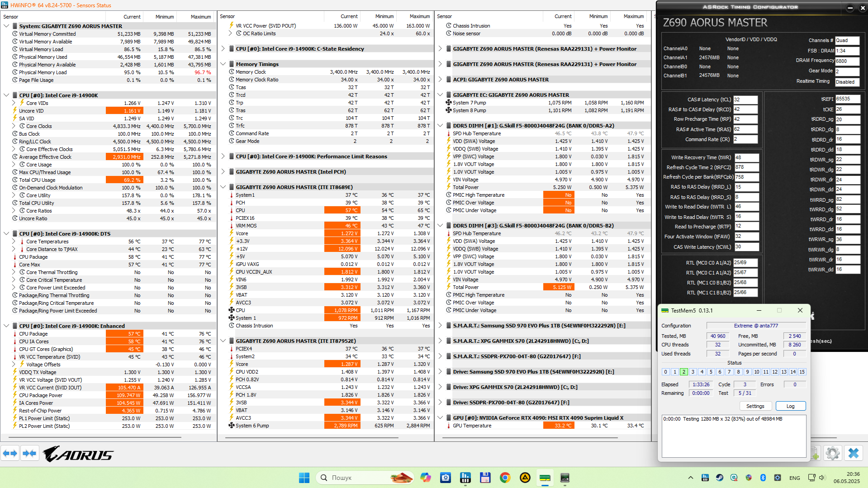Click the thermometer icon beside GPU Temperature
The image size is (868, 488).
point(449,426)
